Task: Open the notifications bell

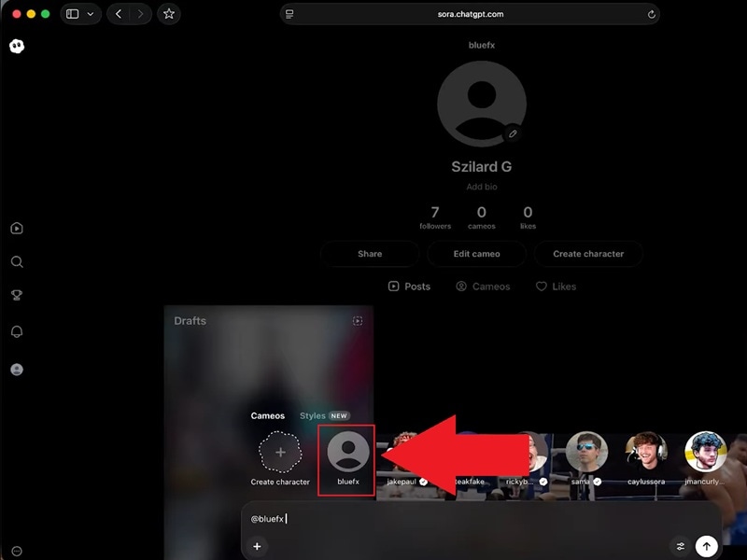Action: tap(17, 332)
